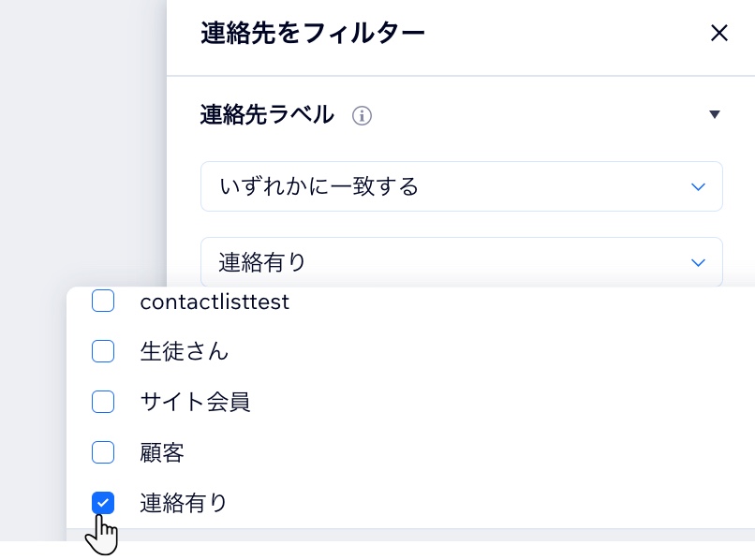Viewport: 755px width, 560px height.
Task: Check the サイト会員 checkbox
Action: (103, 402)
